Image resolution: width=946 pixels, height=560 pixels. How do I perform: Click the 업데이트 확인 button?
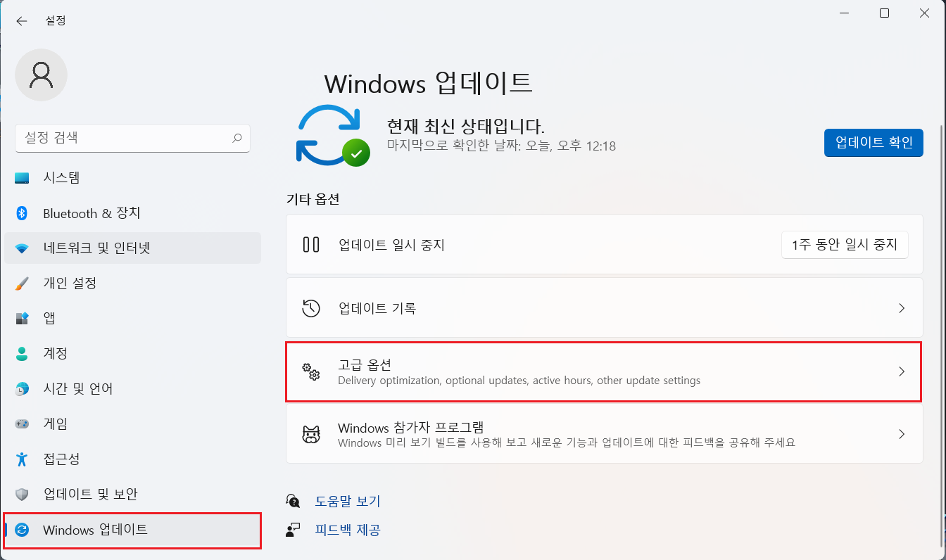point(874,142)
